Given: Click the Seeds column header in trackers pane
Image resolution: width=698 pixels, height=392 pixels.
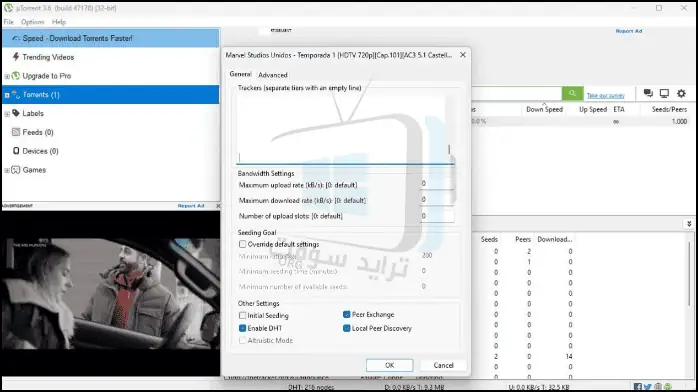Looking at the screenshot, I should click(x=489, y=239).
